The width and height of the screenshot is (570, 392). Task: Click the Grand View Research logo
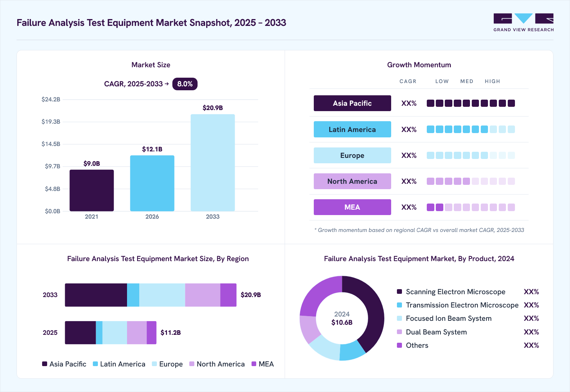[x=524, y=23]
